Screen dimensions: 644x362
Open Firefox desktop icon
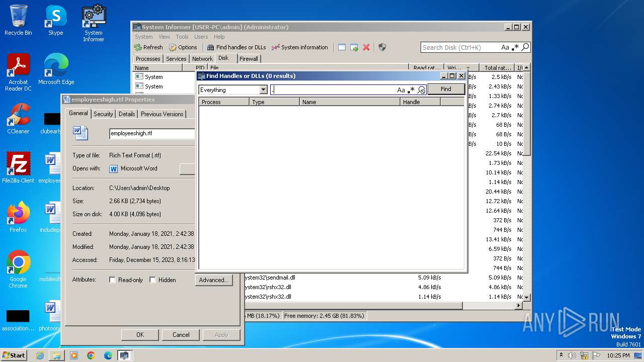tap(18, 217)
